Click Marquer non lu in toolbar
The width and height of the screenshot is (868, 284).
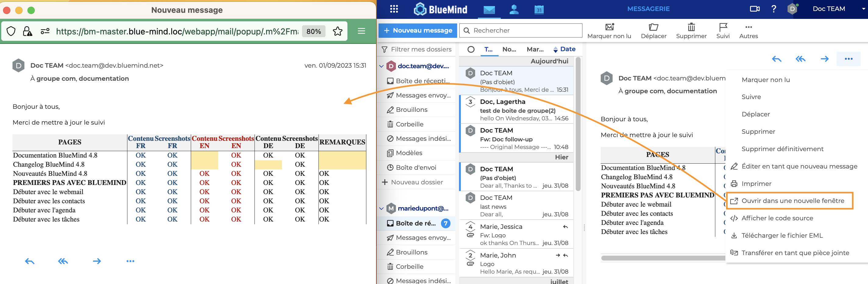pyautogui.click(x=609, y=31)
